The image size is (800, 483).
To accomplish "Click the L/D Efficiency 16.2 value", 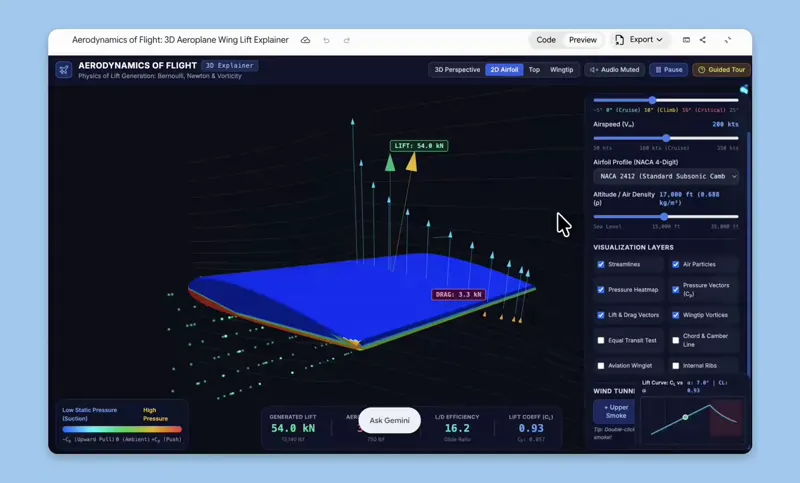I will click(457, 428).
